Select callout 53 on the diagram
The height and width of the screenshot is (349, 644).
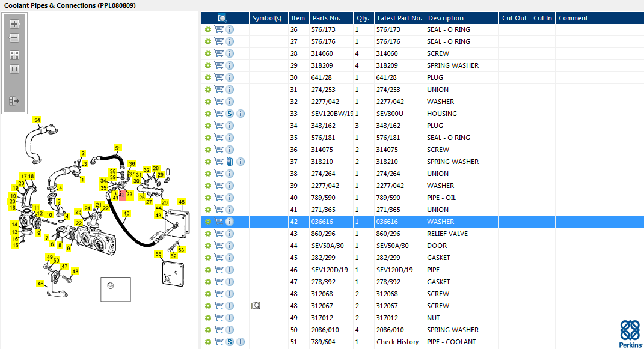click(181, 250)
